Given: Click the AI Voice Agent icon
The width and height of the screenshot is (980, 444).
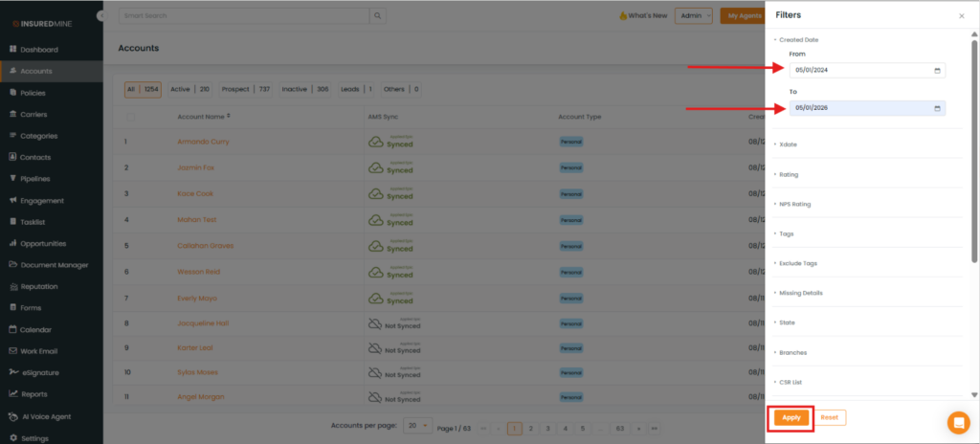Looking at the screenshot, I should [12, 416].
